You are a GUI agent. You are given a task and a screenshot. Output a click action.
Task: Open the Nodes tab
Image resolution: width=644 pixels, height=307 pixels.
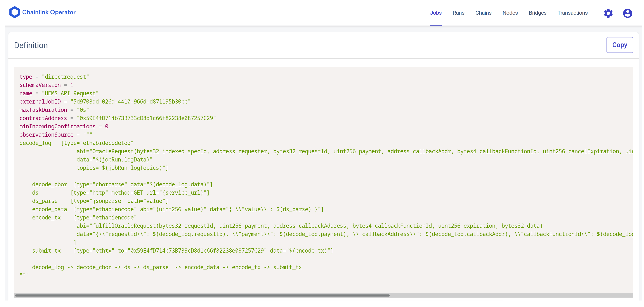pyautogui.click(x=510, y=13)
